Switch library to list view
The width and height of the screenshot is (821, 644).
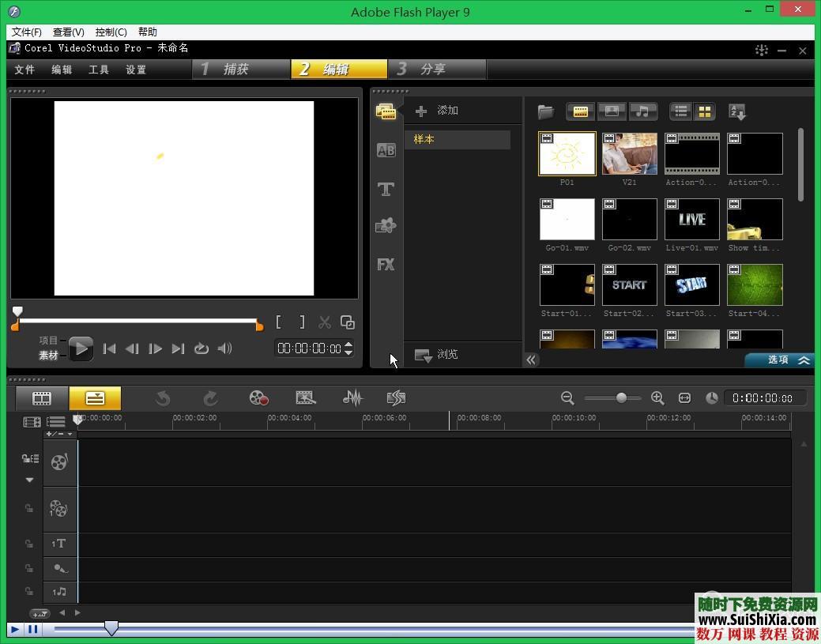click(680, 111)
